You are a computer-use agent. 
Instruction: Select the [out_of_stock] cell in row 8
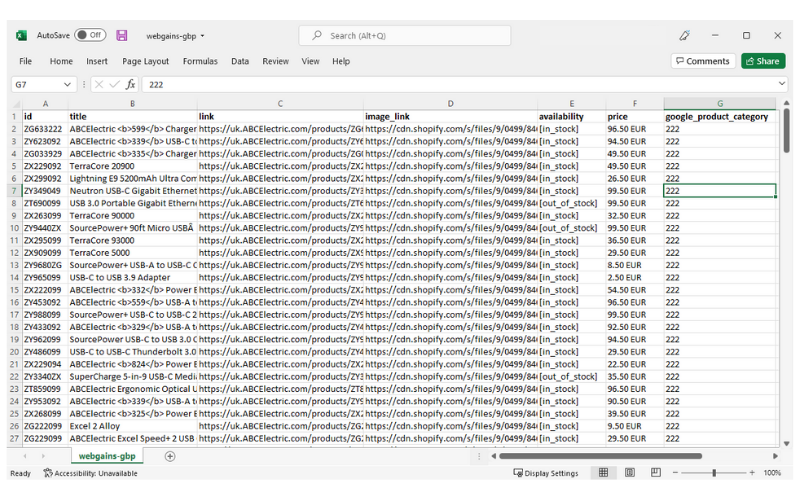(x=572, y=203)
